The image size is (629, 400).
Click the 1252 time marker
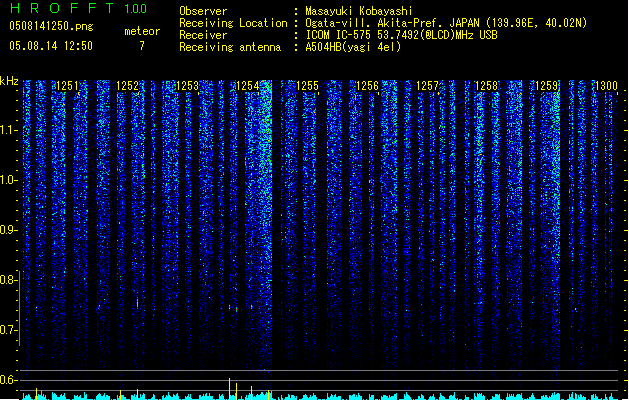127,86
